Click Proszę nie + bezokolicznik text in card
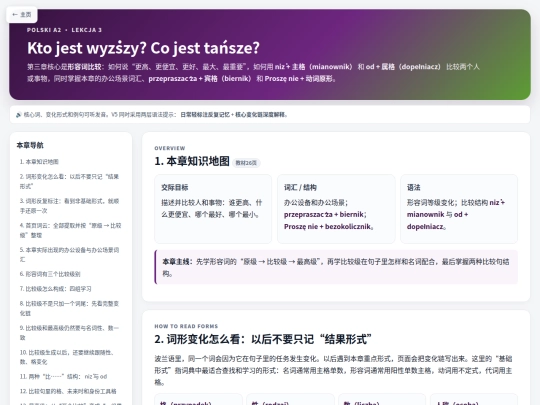 tap(328, 227)
